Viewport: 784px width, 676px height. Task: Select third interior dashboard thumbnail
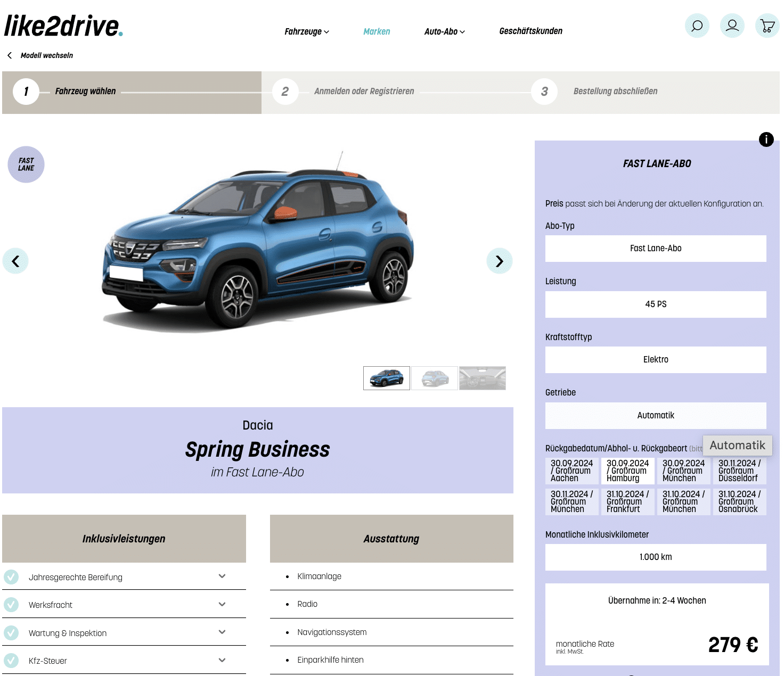point(483,378)
